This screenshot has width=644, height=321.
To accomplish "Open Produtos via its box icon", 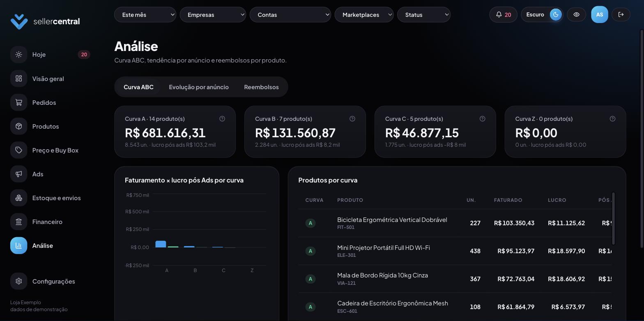I will (18, 126).
